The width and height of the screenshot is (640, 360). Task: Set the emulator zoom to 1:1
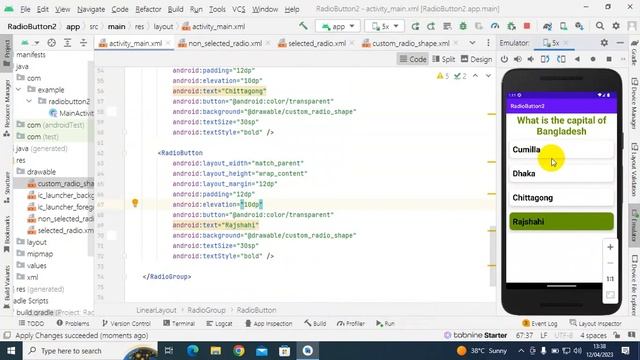pos(610,279)
